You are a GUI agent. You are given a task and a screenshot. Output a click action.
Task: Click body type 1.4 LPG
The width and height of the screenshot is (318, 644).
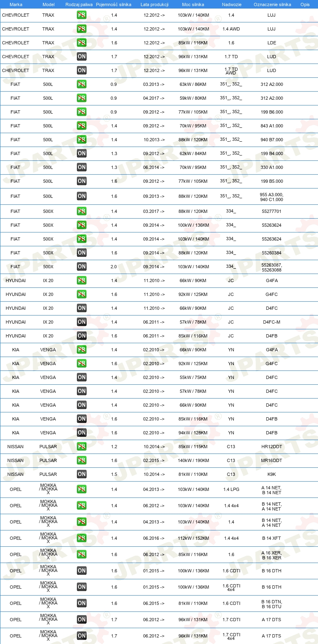click(x=231, y=489)
